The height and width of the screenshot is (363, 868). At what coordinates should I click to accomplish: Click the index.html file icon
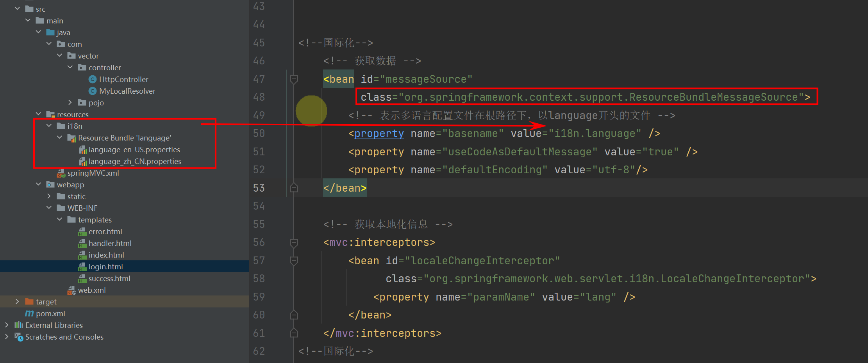82,255
